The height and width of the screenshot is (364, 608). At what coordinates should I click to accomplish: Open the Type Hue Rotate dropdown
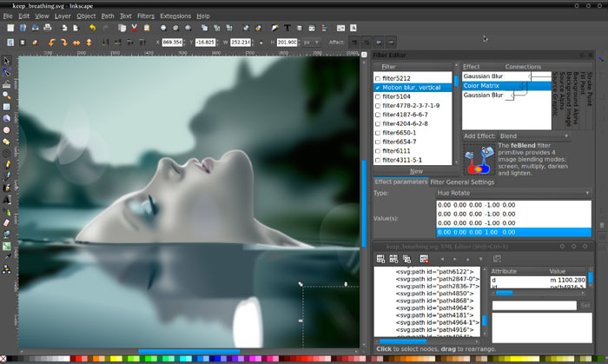[x=513, y=193]
